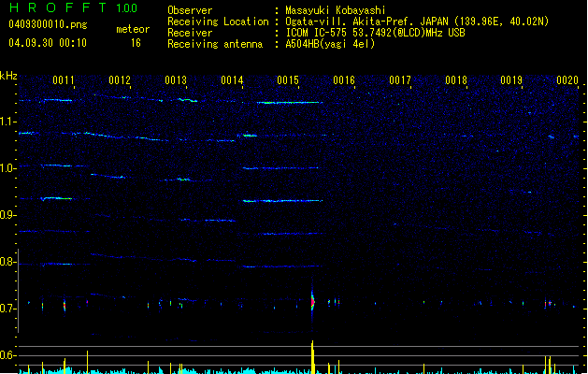Click time marker 0016
Viewport: 588px width, 374px height.
[x=344, y=80]
